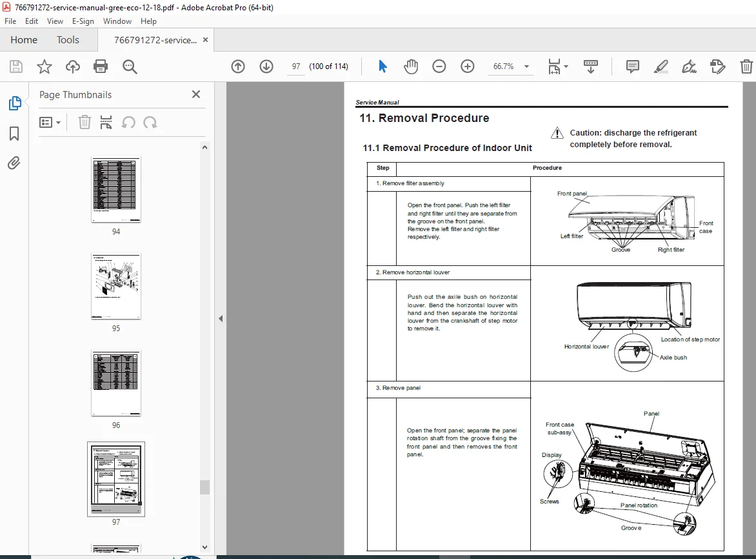Click the '11. Removal Procedure' heading text
This screenshot has height=559, width=756.
point(424,118)
